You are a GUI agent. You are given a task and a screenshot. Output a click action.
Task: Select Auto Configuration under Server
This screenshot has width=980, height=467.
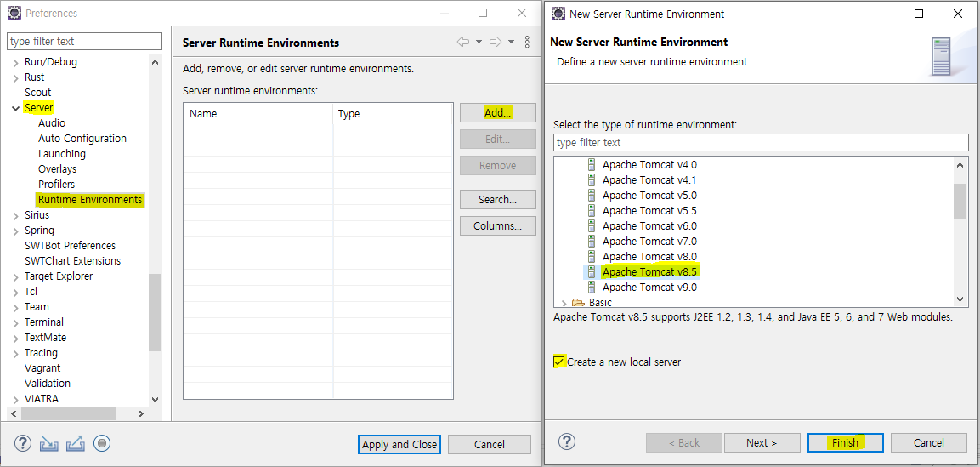[82, 139]
